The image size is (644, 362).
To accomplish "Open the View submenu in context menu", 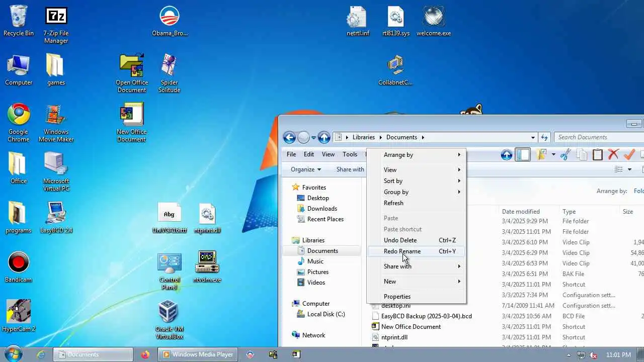I will point(417,170).
